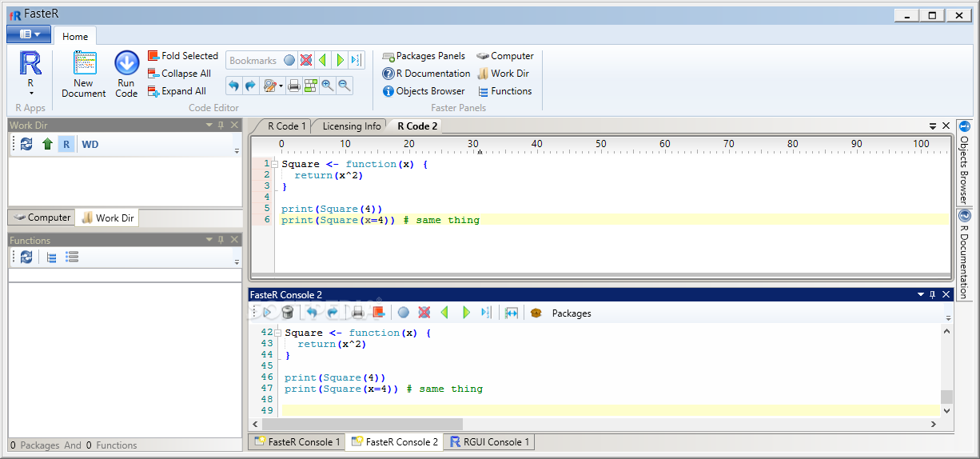Viewport: 980px width, 459px height.
Task: Zoom in the code editor
Action: click(x=328, y=86)
